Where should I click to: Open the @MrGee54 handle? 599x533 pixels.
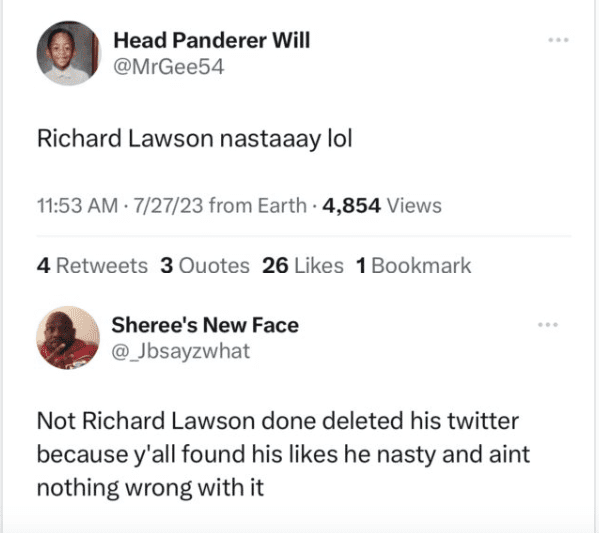[x=168, y=67]
